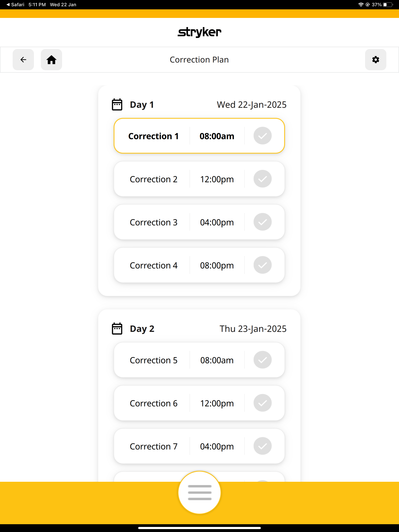The image size is (399, 532).
Task: Click the Day 1 calendar icon
Action: [117, 104]
